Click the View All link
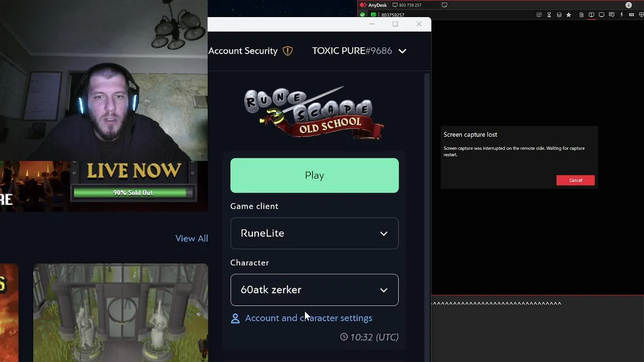Screen dimensions: 644x362 (192, 238)
